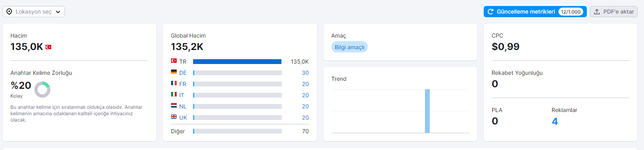This screenshot has height=150, width=644.
Task: Click the 12/1.000 quota badge
Action: click(x=571, y=12)
